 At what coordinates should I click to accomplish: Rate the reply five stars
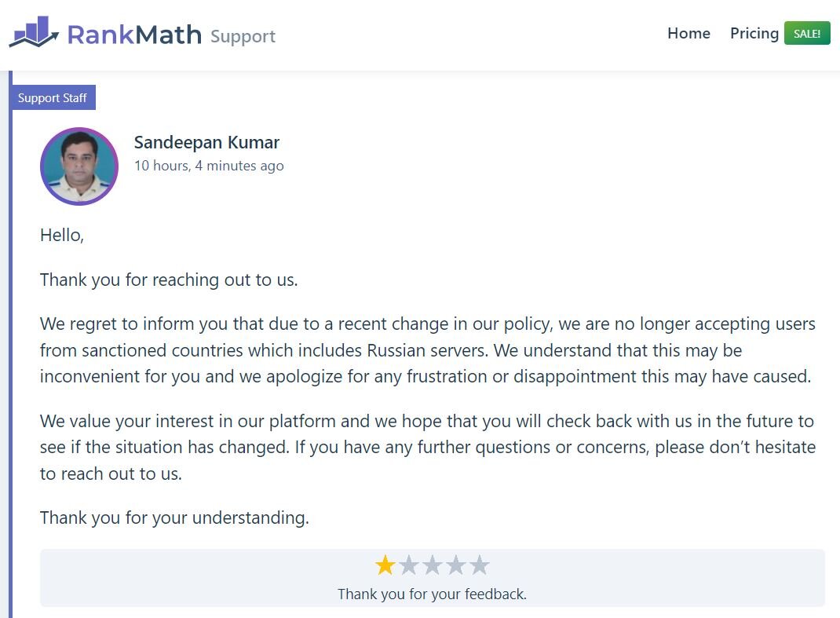[479, 565]
